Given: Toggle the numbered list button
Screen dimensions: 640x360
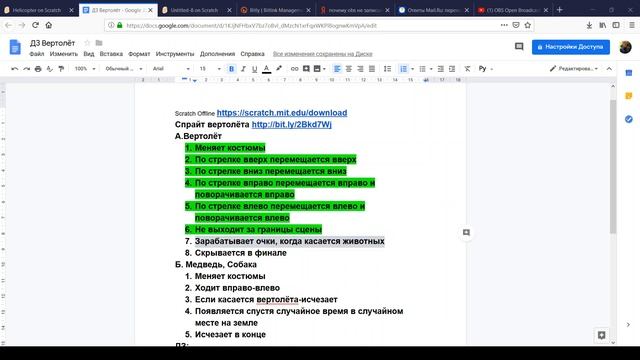Looking at the screenshot, I should (x=403, y=69).
